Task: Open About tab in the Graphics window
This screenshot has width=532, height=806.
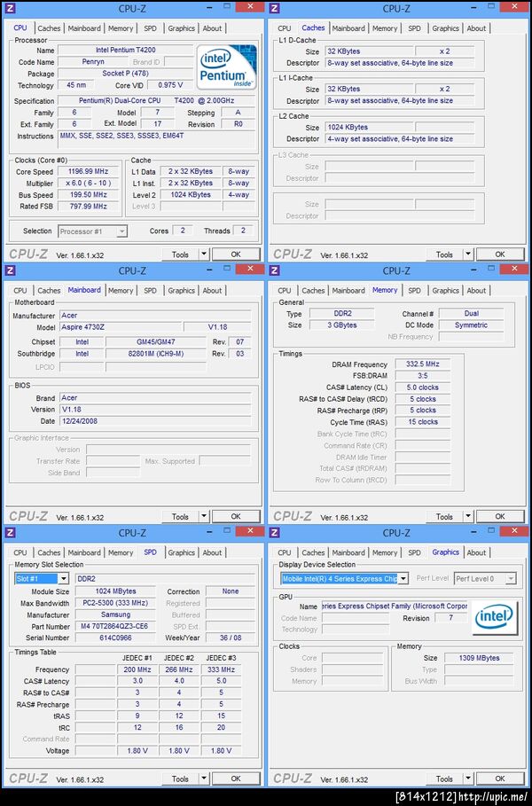Action: coord(476,553)
